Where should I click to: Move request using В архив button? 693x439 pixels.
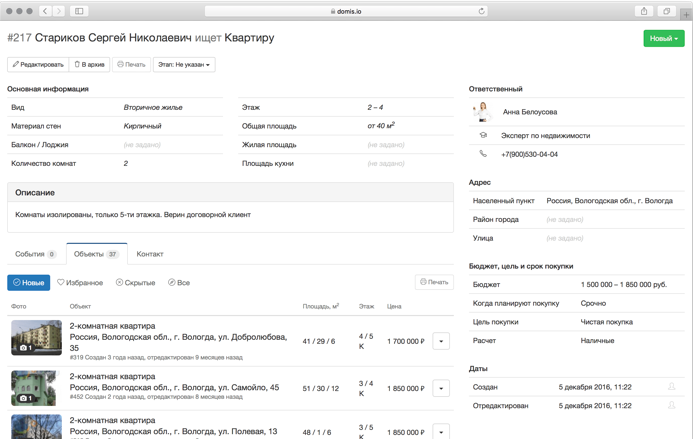pos(89,64)
